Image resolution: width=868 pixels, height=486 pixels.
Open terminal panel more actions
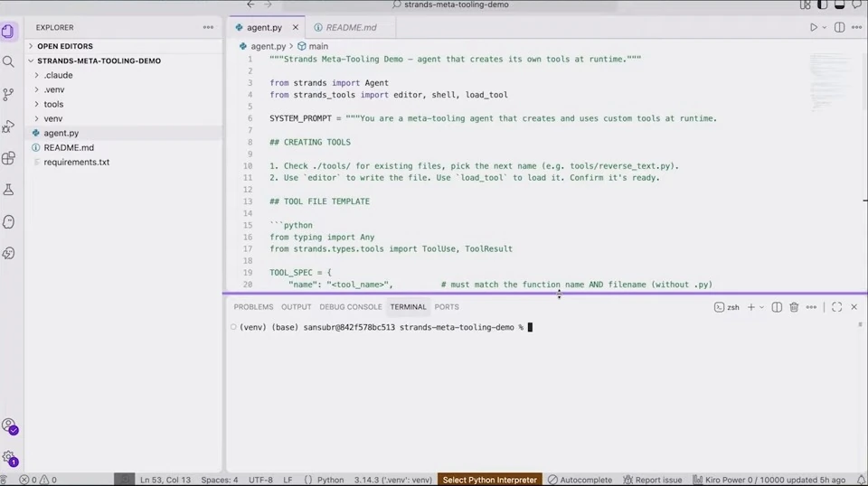coord(811,307)
